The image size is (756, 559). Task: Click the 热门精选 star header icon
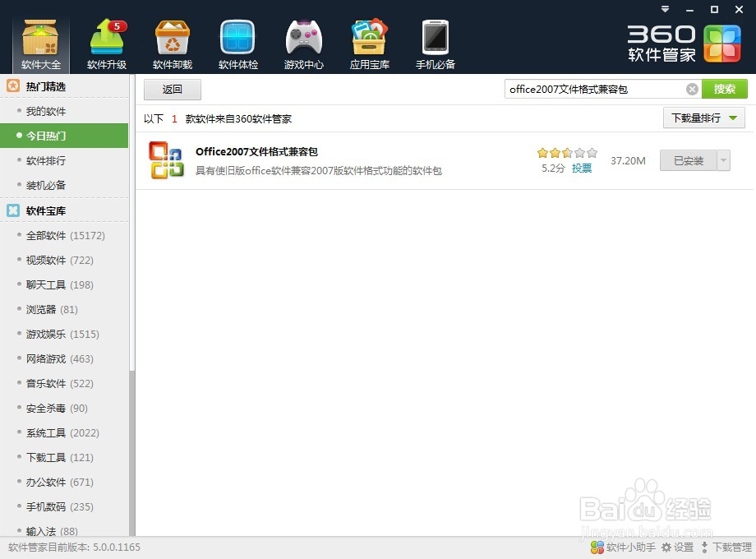coord(13,86)
